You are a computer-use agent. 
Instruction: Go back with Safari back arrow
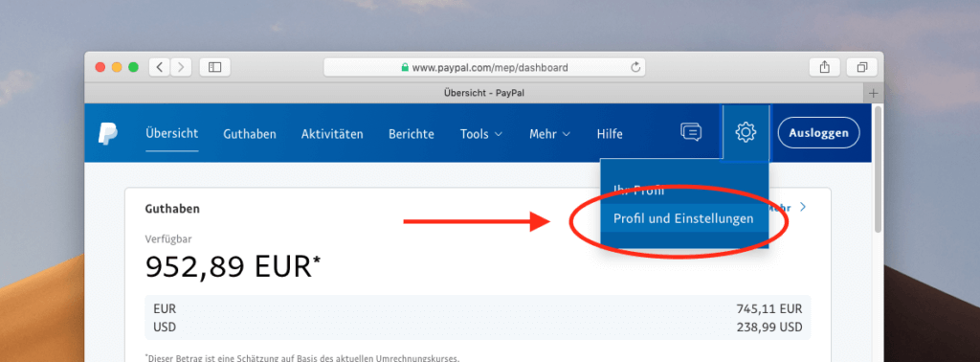tap(160, 67)
